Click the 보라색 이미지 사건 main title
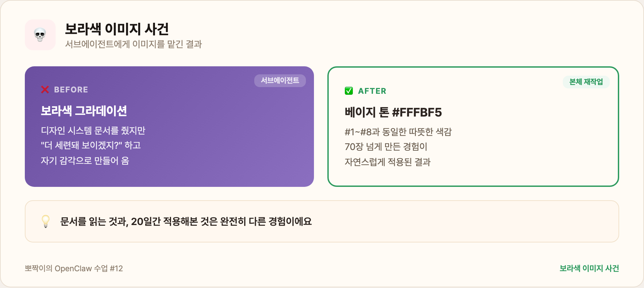The width and height of the screenshot is (644, 288). (117, 29)
